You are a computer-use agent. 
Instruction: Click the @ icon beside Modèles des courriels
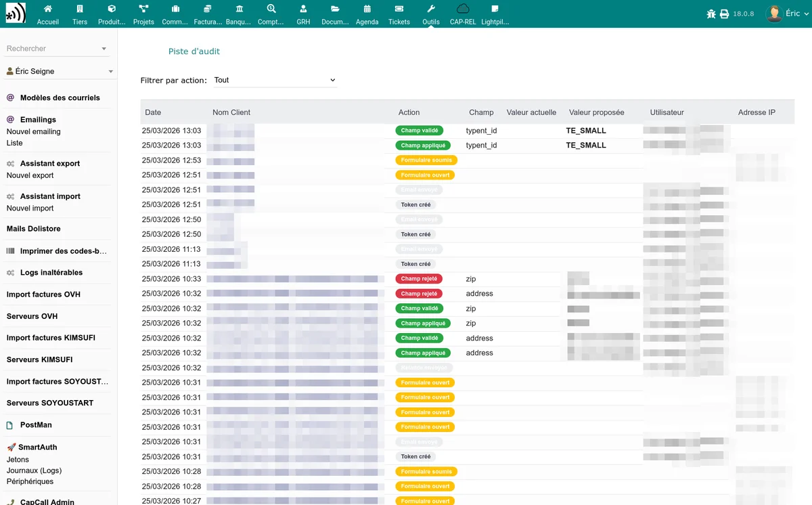pos(10,97)
